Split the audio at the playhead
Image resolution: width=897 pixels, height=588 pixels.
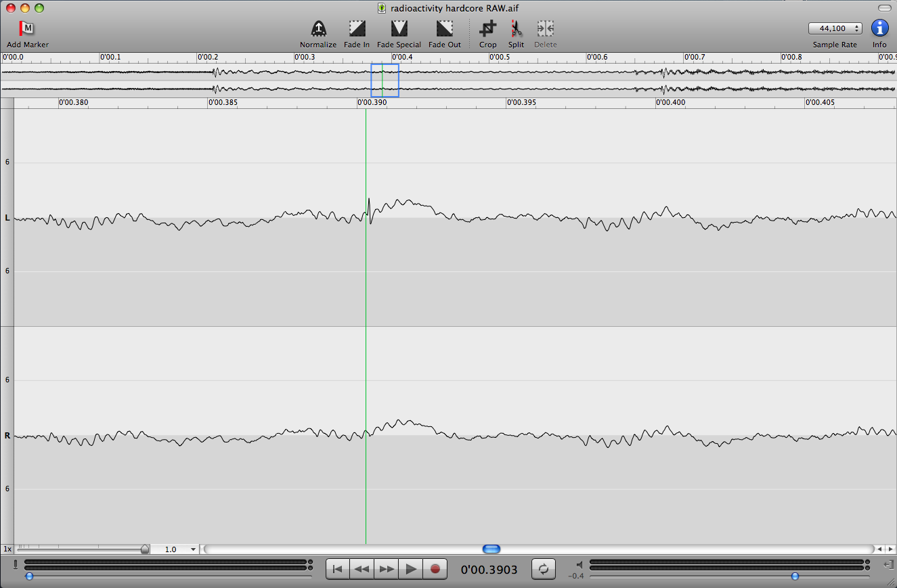pyautogui.click(x=516, y=28)
